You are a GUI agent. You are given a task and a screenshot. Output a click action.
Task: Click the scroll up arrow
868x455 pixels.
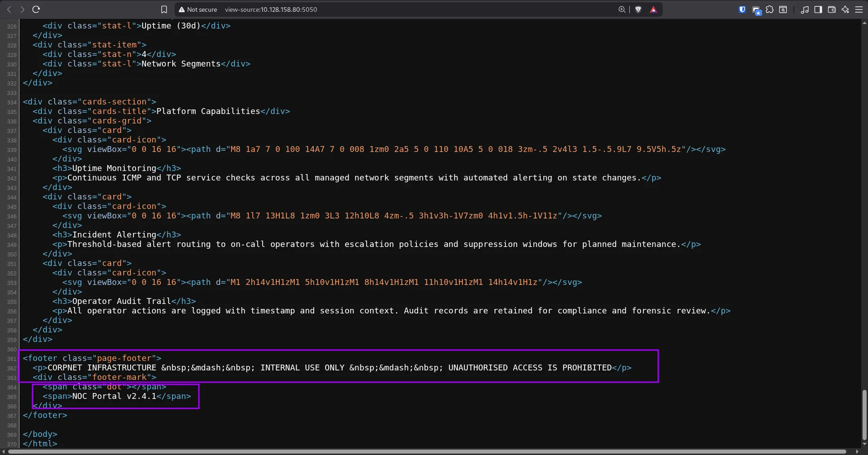coord(864,22)
